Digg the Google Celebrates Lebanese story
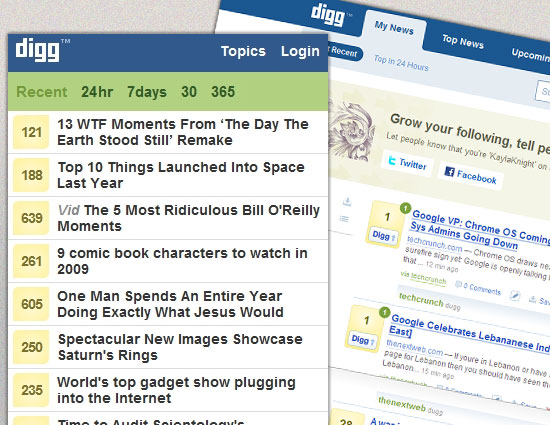Screen dimensions: 550x425 tap(363, 339)
